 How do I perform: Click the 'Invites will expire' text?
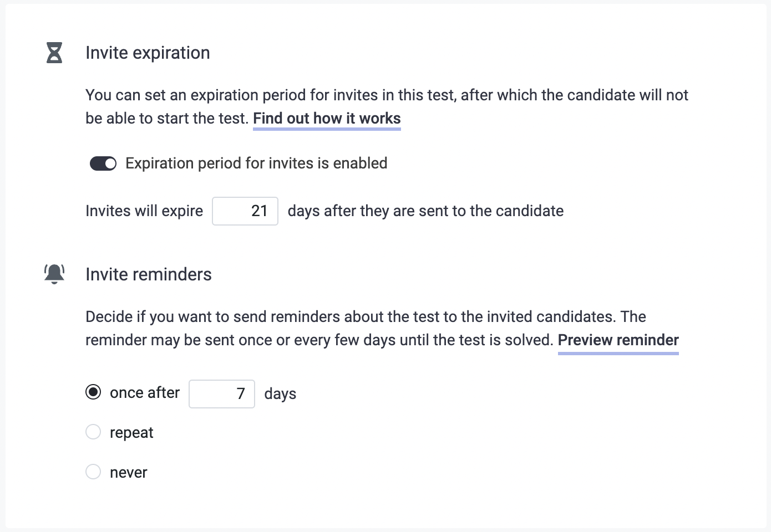(x=144, y=211)
